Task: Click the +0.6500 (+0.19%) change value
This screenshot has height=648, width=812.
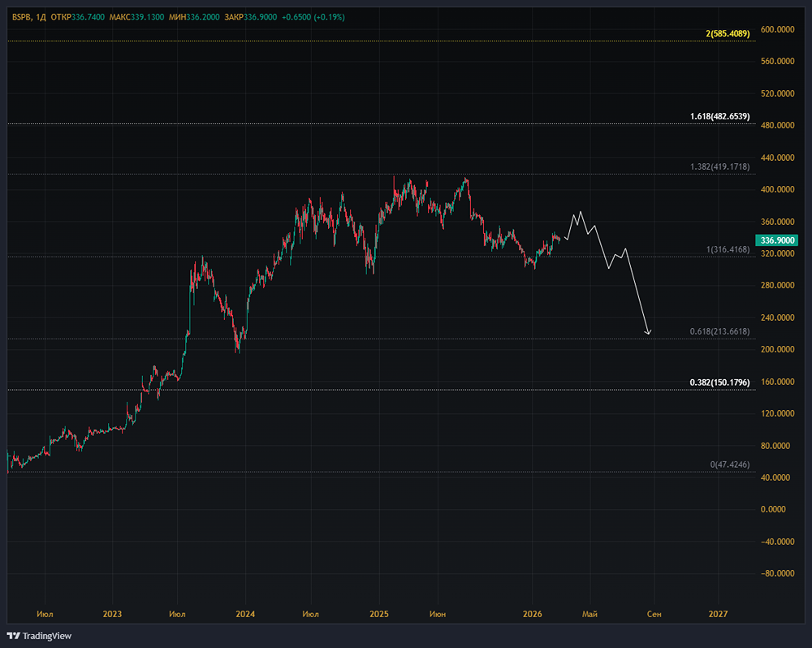Action: pyautogui.click(x=313, y=17)
